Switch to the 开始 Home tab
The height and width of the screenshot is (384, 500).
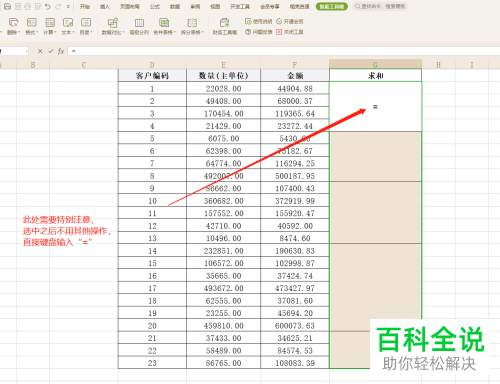(85, 6)
